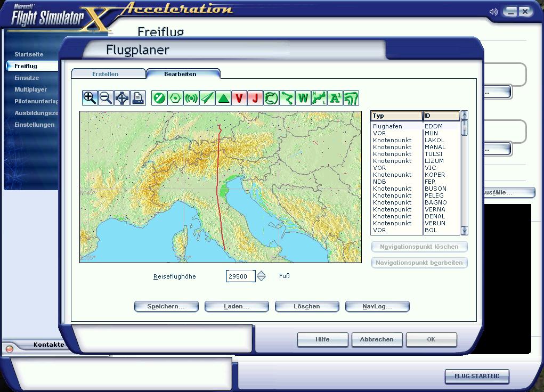Toggle NDB beacon symbols on map
The image size is (544, 392).
pyautogui.click(x=191, y=98)
